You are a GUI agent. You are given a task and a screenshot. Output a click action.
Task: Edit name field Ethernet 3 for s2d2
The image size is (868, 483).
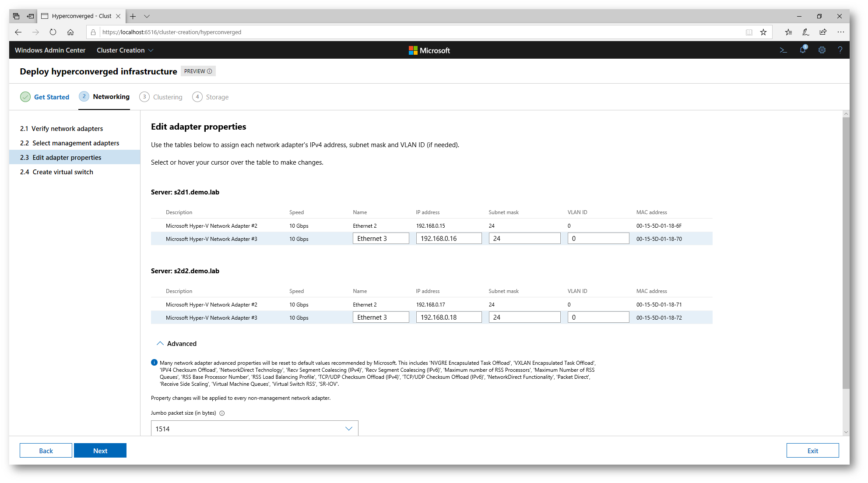tap(381, 317)
